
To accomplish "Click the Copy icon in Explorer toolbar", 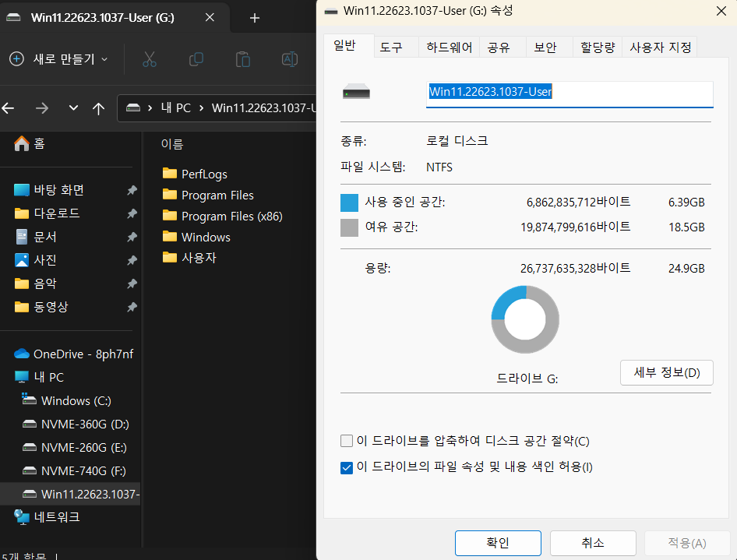I will (196, 59).
